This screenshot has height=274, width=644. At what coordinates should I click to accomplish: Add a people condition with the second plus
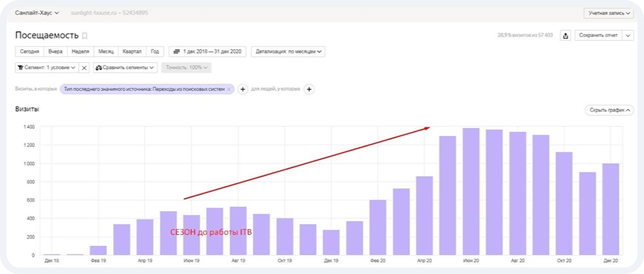(310, 89)
